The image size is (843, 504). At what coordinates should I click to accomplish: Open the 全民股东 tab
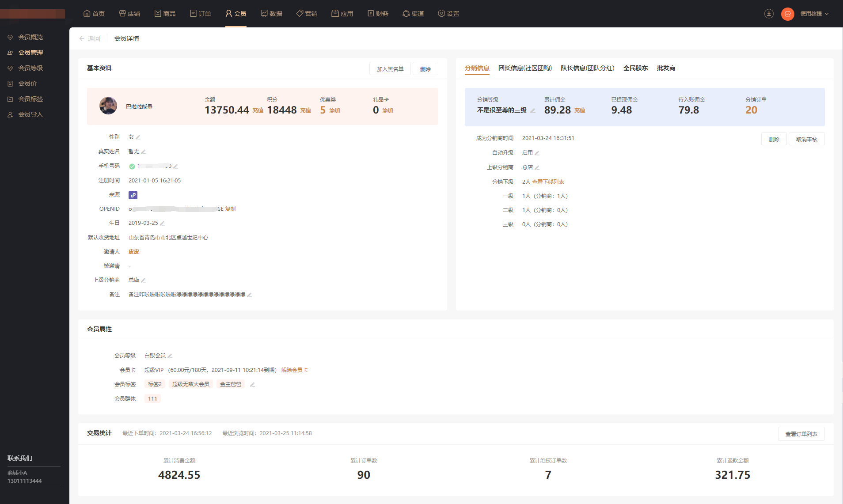[x=635, y=68]
